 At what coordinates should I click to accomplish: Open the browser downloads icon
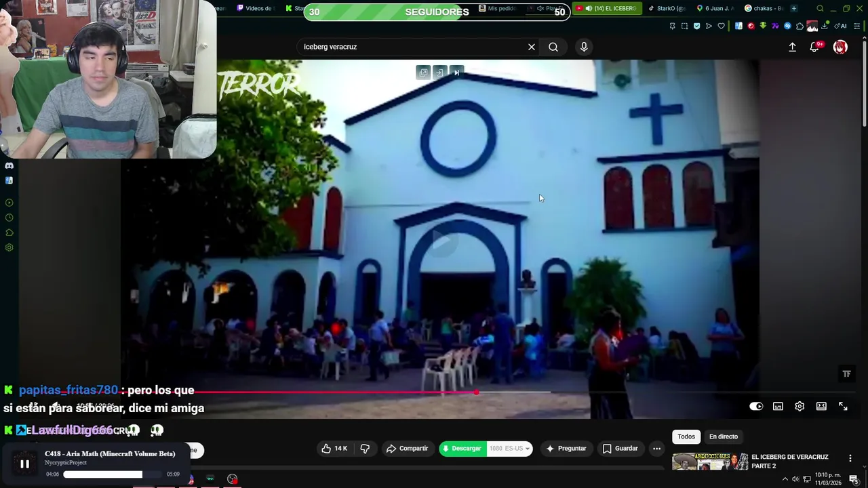coord(825,26)
